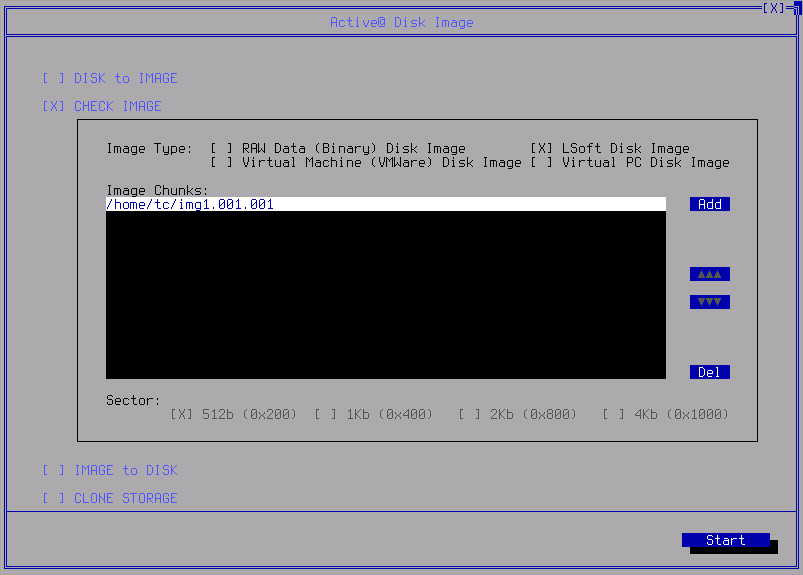Close the window with the [X] button

click(x=773, y=8)
